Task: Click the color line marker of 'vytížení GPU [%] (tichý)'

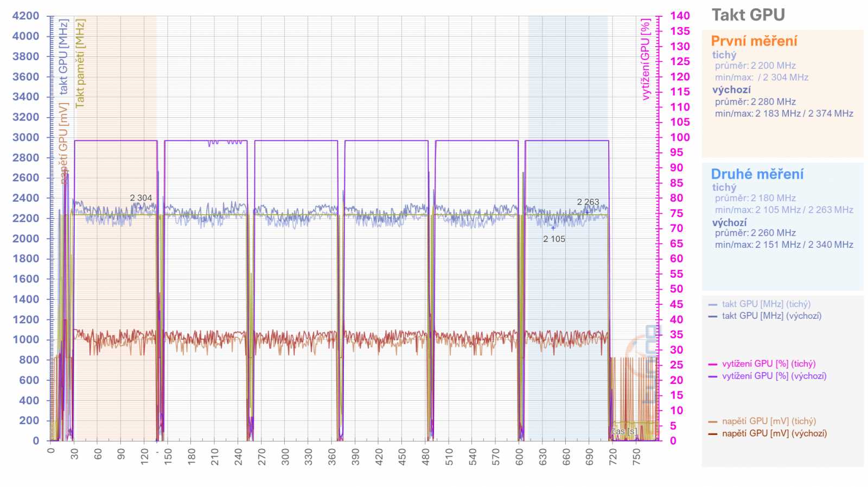Action: [713, 364]
